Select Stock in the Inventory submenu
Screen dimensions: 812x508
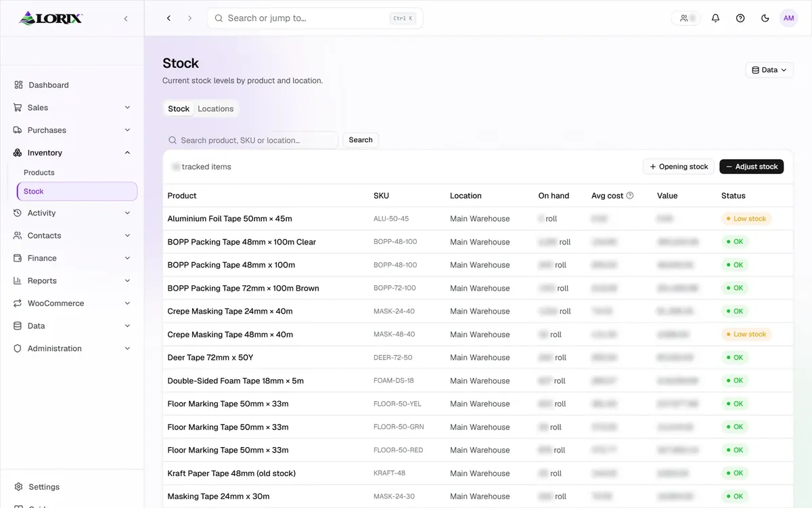(77, 192)
